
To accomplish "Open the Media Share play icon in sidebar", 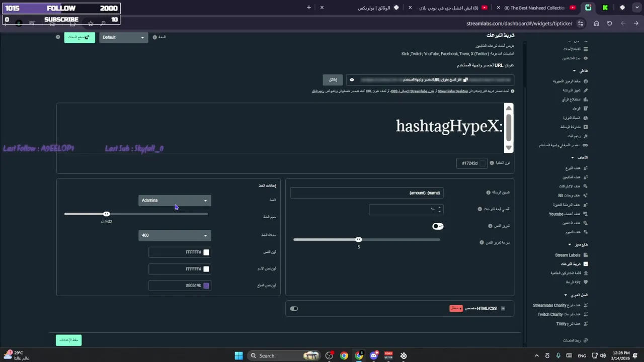I will click(x=586, y=127).
